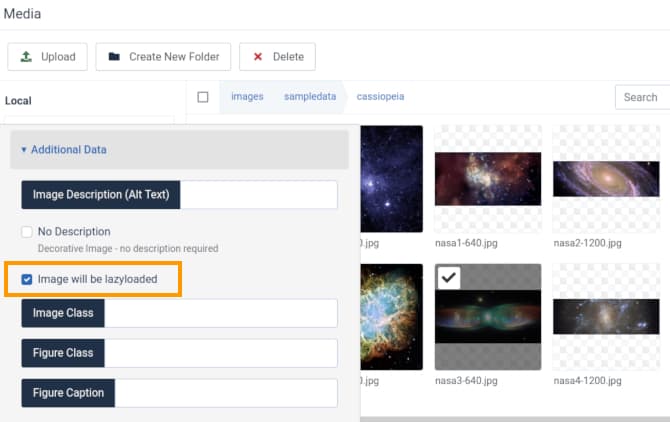670x422 pixels.
Task: Open the cassiopeia breadcrumb folder
Action: pyautogui.click(x=380, y=97)
